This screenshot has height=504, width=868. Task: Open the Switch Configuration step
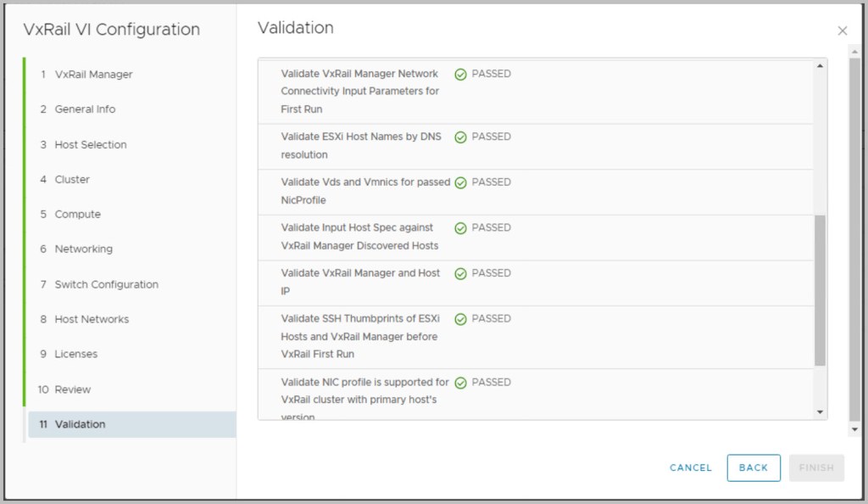106,284
